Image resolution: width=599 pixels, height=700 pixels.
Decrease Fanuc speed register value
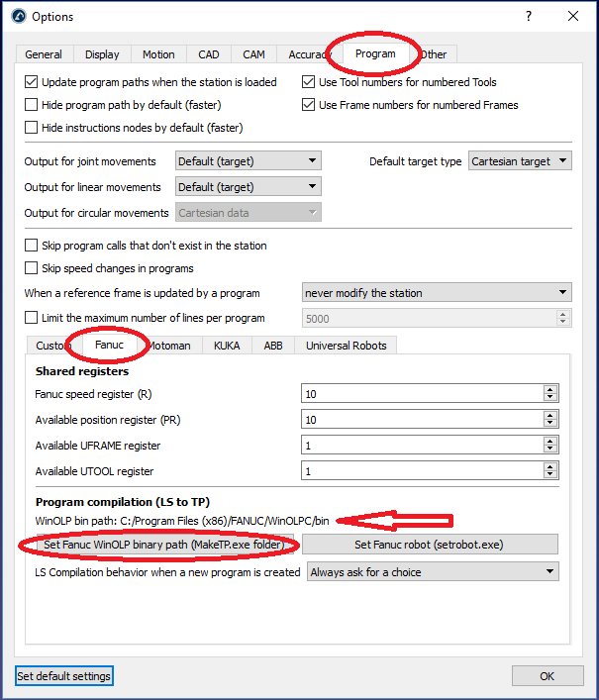click(x=550, y=398)
